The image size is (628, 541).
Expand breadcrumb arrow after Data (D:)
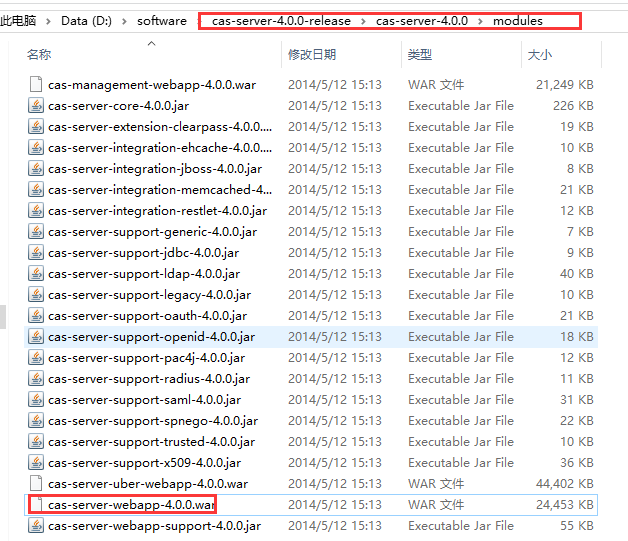[x=124, y=21]
